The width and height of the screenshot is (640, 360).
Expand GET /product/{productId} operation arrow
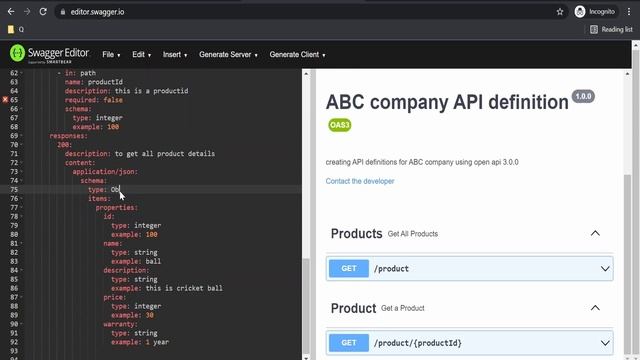pos(605,343)
